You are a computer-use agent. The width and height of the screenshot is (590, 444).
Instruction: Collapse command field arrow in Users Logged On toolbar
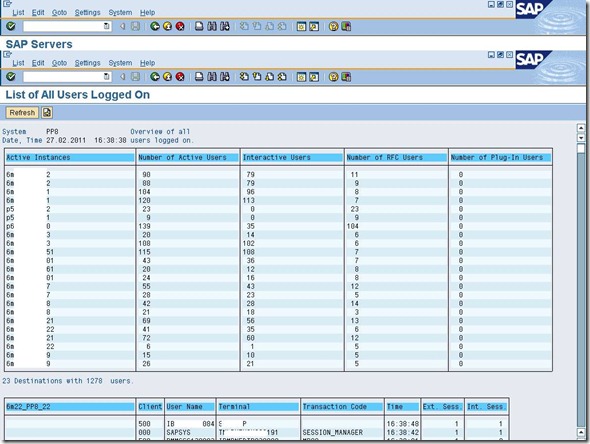[122, 77]
